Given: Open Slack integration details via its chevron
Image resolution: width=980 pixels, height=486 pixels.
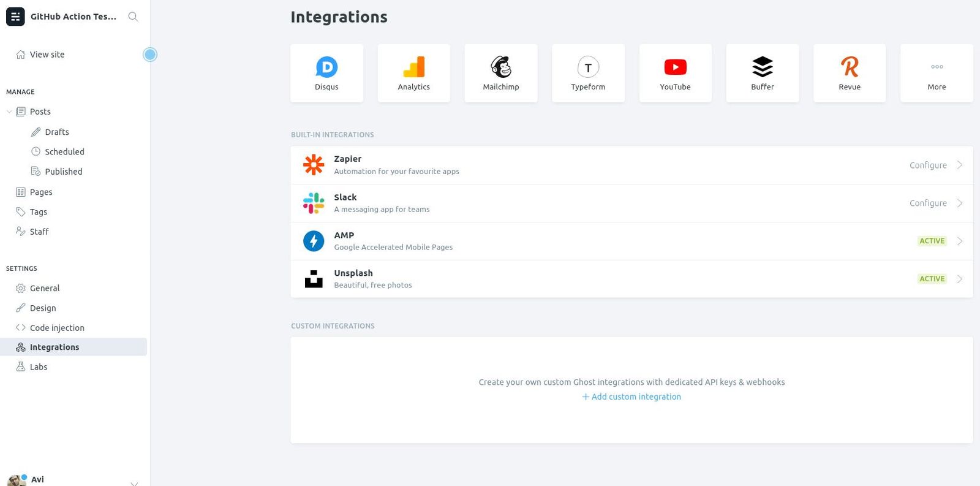Looking at the screenshot, I should [959, 203].
